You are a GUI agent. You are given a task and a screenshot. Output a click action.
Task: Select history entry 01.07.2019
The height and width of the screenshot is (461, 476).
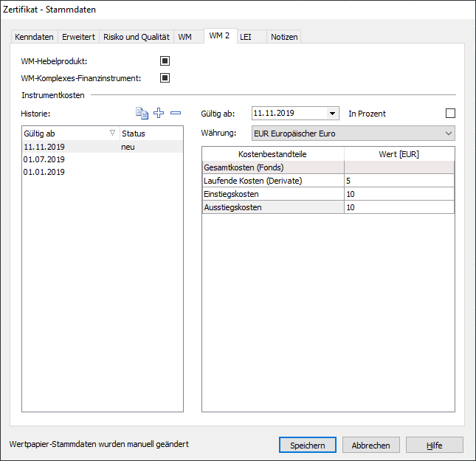click(44, 159)
